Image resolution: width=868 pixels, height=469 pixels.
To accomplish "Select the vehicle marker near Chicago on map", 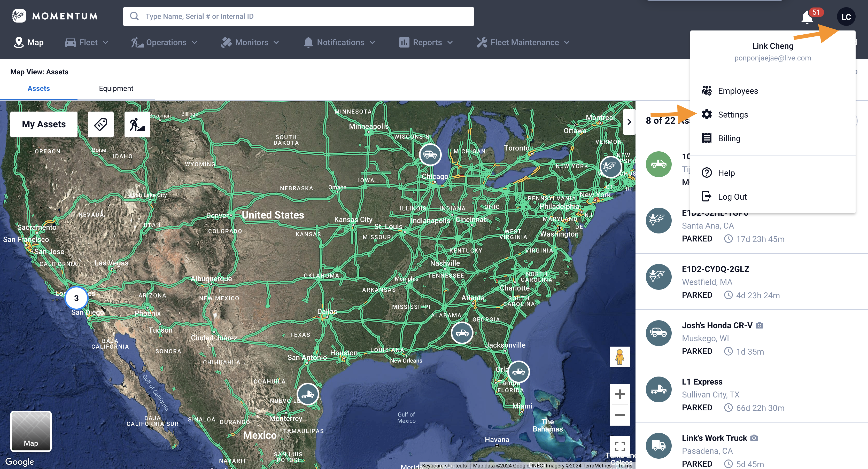I will (430, 155).
